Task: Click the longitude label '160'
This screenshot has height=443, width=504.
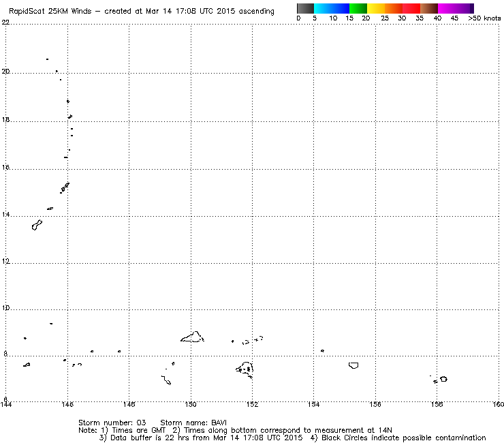Action: coord(499,404)
